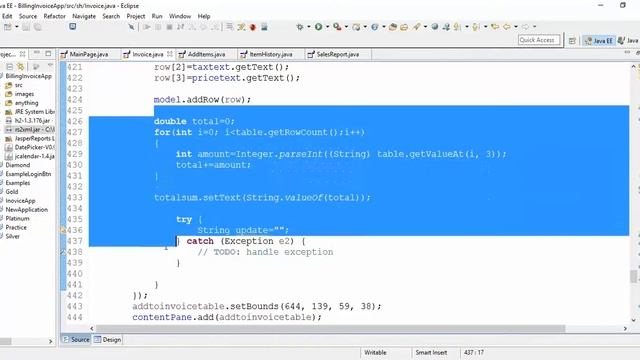Open the Run configurations dropdown arrow

click(x=327, y=27)
